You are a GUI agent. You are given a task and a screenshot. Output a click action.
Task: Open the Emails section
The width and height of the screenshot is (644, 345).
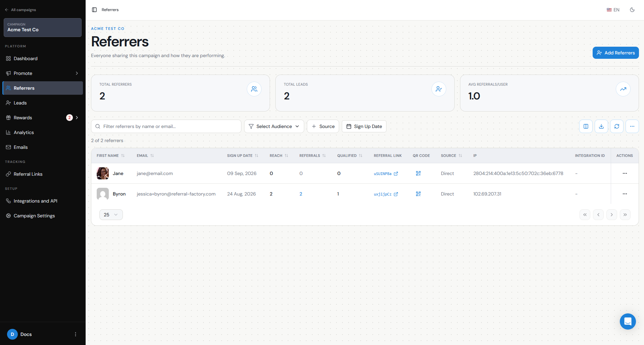(43, 147)
